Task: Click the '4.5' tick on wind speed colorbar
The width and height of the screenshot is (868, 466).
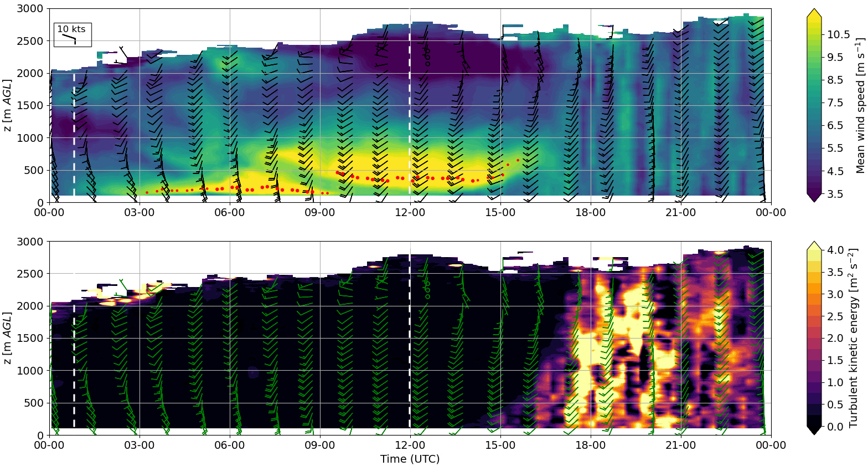Action: (x=835, y=171)
